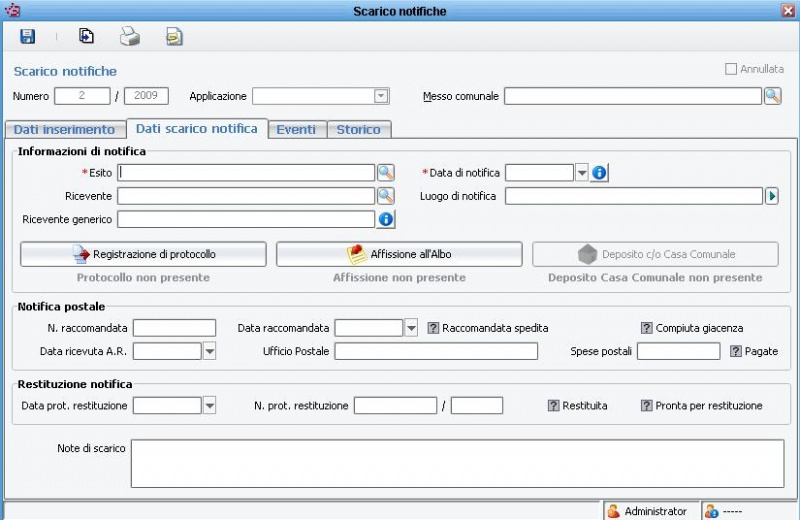The height and width of the screenshot is (520, 800).
Task: Click the green arrow beside Luogo di notifica
Action: point(772,196)
